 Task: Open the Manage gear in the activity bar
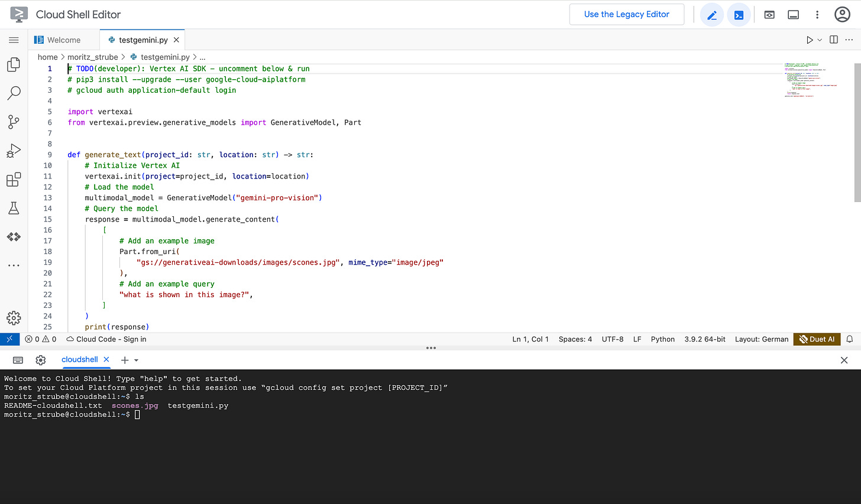point(14,318)
